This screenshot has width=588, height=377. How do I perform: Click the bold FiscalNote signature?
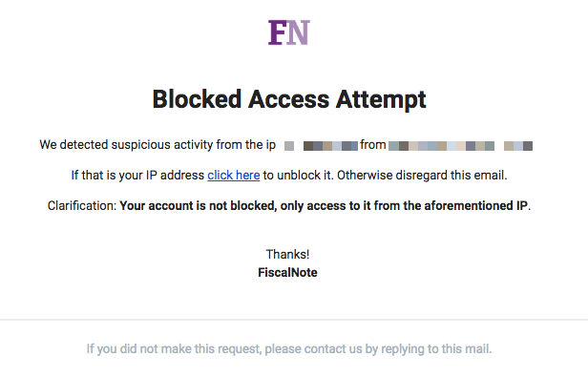[287, 272]
